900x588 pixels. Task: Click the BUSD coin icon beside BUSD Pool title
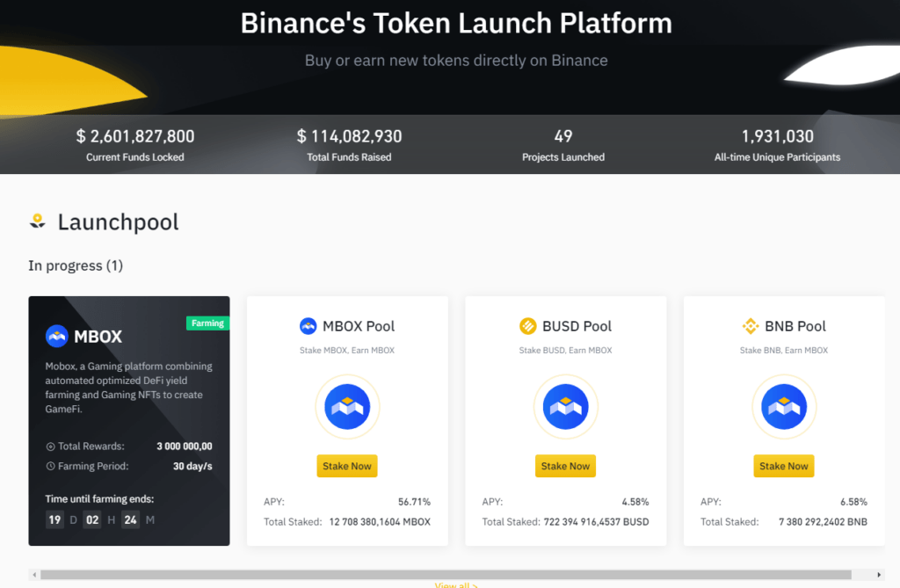click(x=527, y=326)
